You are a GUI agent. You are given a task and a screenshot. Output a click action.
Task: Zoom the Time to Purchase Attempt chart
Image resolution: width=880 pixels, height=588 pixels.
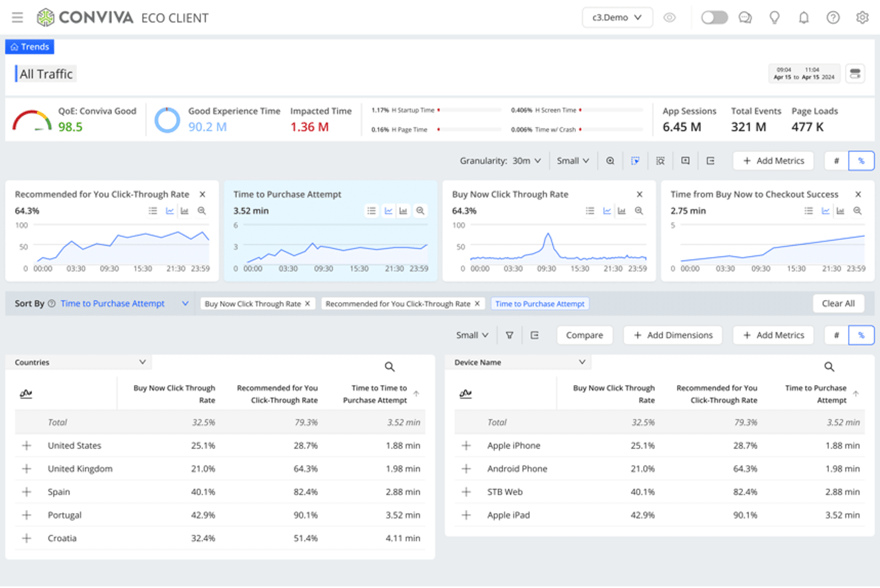click(x=420, y=211)
